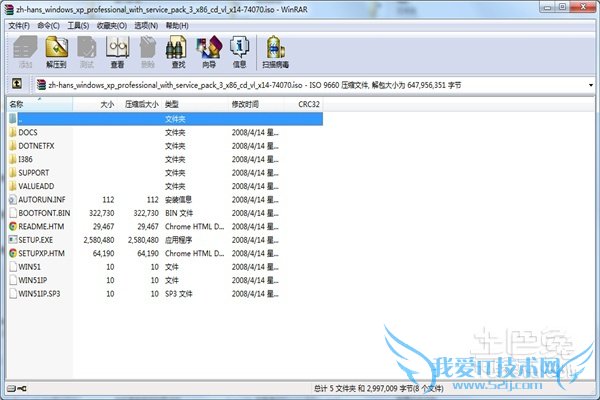
Task: Sort by the CRC32 column header
Action: [303, 104]
